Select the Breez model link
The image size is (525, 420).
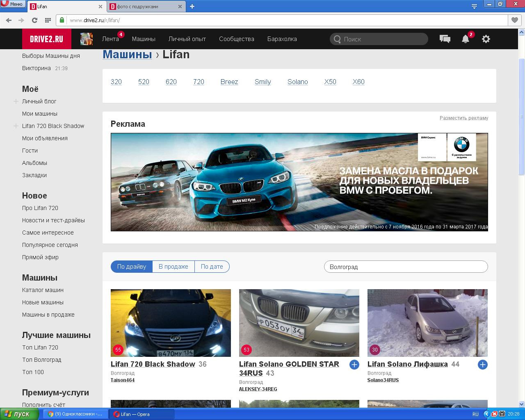point(229,82)
